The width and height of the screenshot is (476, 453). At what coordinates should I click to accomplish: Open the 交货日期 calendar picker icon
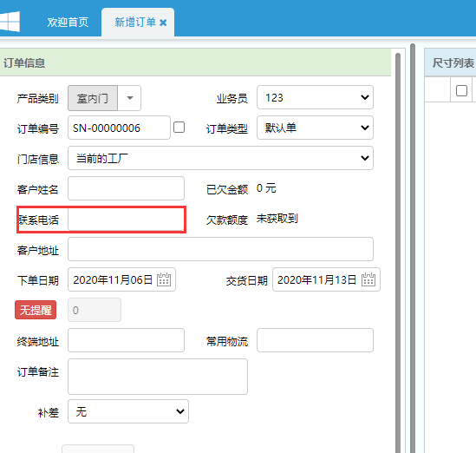tap(368, 279)
